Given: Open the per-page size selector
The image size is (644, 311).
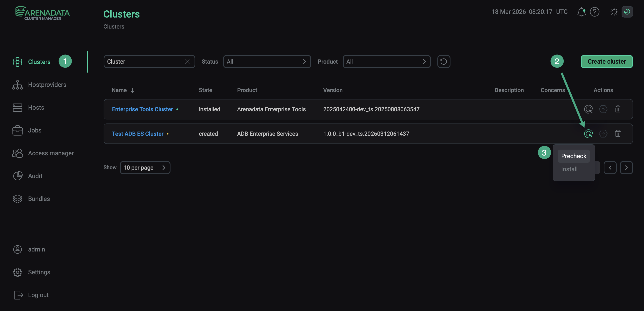Looking at the screenshot, I should pyautogui.click(x=145, y=168).
